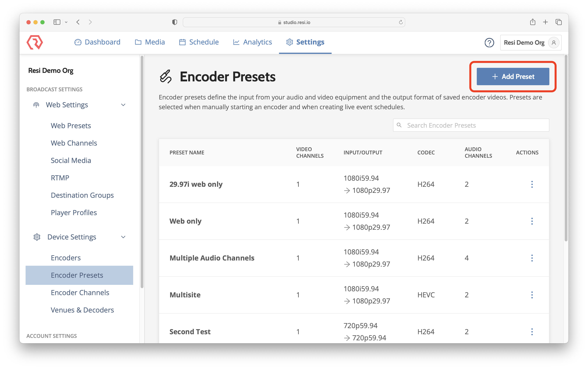Collapse the Device Settings section
588x369 pixels.
[x=123, y=237]
